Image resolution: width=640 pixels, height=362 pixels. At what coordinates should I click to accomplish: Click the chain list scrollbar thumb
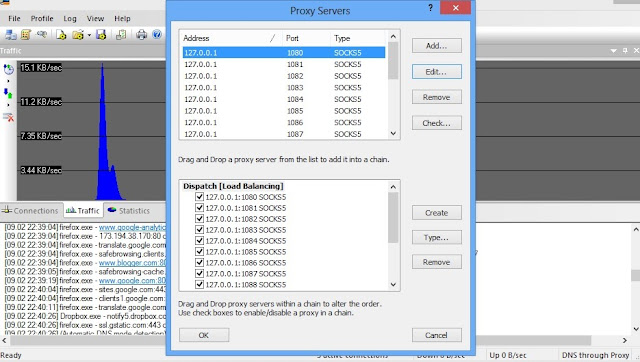coord(393,218)
